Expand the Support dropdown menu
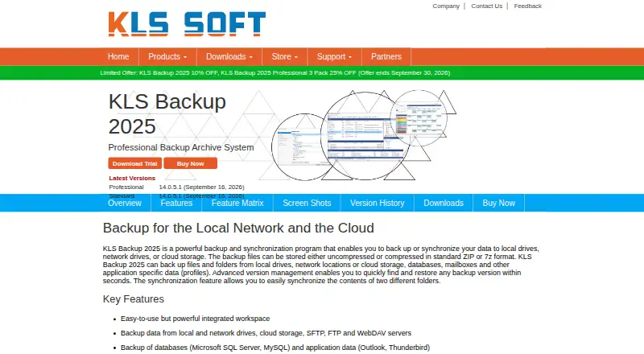644x354 pixels. [x=334, y=56]
